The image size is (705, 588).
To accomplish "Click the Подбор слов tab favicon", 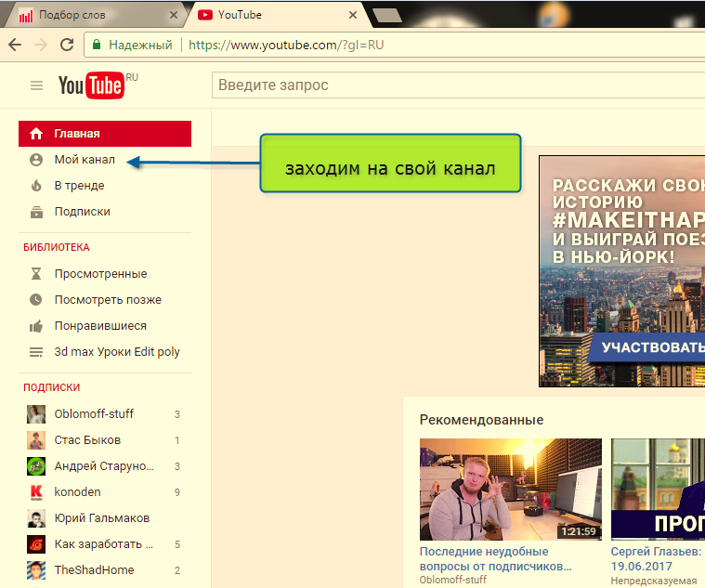I will tap(26, 16).
